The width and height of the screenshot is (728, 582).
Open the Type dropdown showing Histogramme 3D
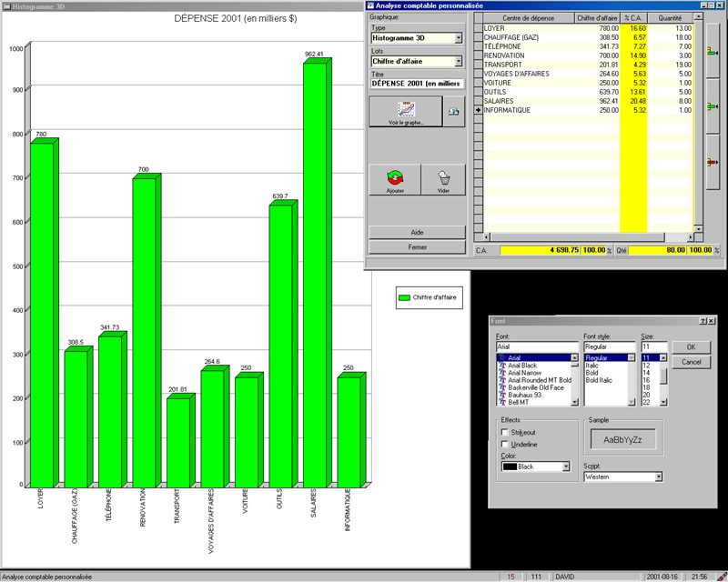[459, 38]
